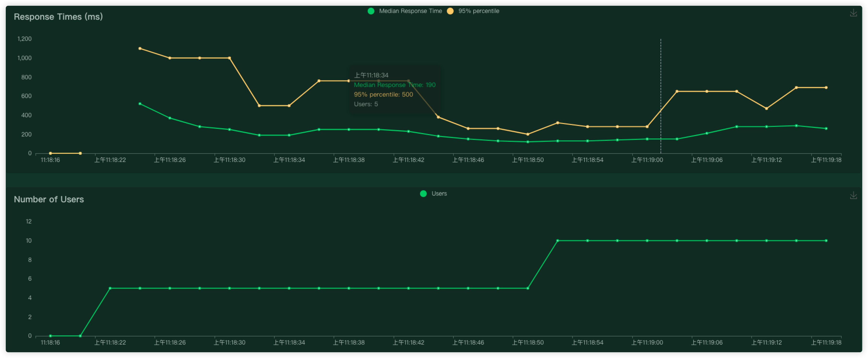Click the peak 95% percentile data point near 11:18:22

click(x=140, y=49)
